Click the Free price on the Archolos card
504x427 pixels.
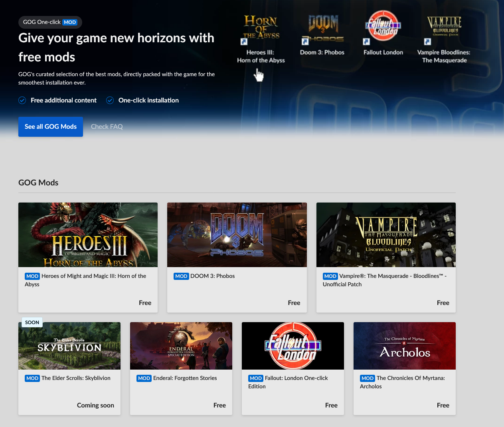pos(443,405)
